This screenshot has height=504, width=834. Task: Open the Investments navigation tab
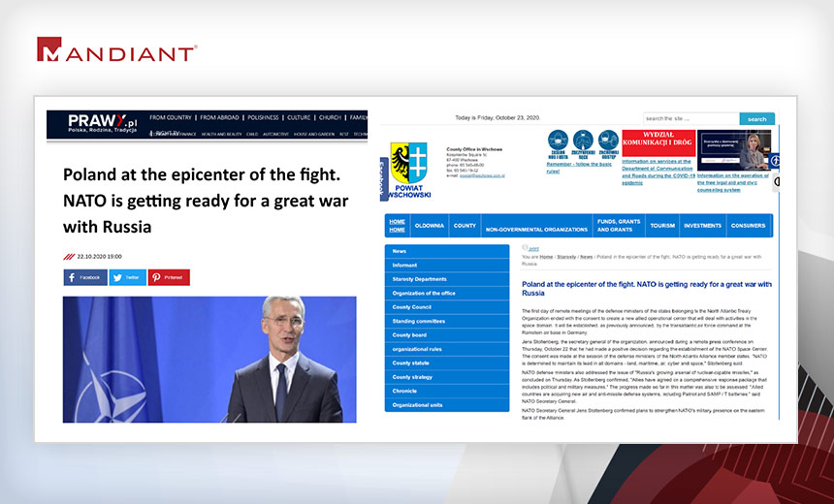pos(703,226)
